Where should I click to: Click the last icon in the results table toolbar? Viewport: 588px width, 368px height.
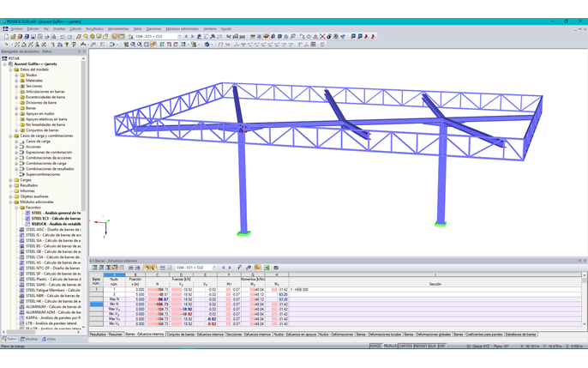(x=276, y=268)
